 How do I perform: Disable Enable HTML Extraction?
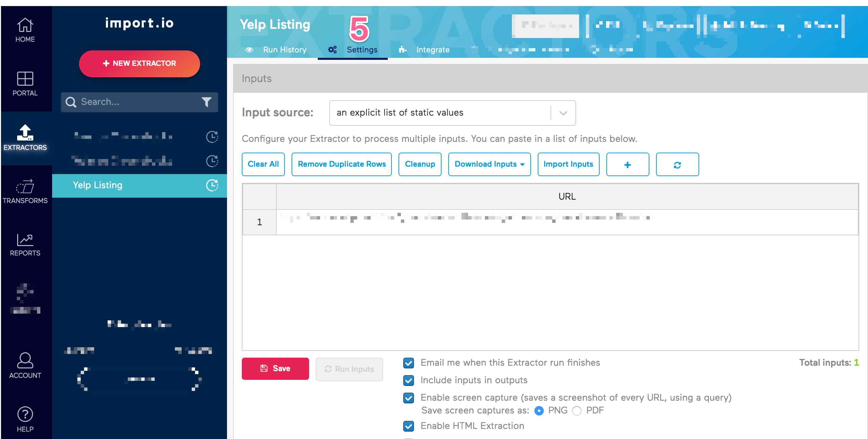tap(408, 426)
